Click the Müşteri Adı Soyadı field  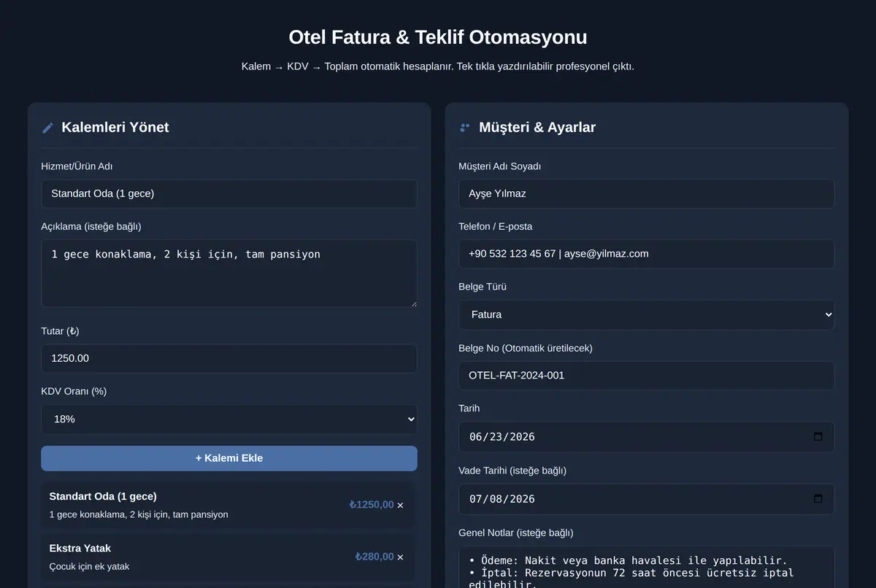click(646, 194)
